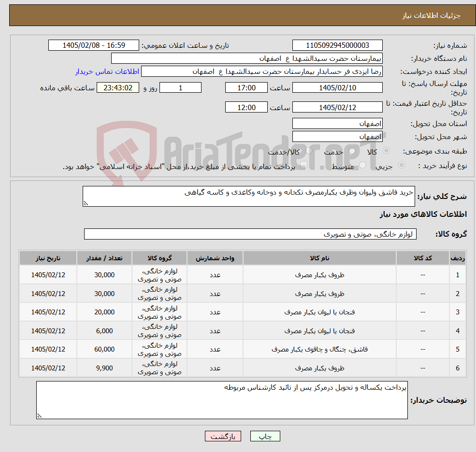Click the quantity 60,000 cell
Screen dimensions: 476x452
click(x=104, y=350)
